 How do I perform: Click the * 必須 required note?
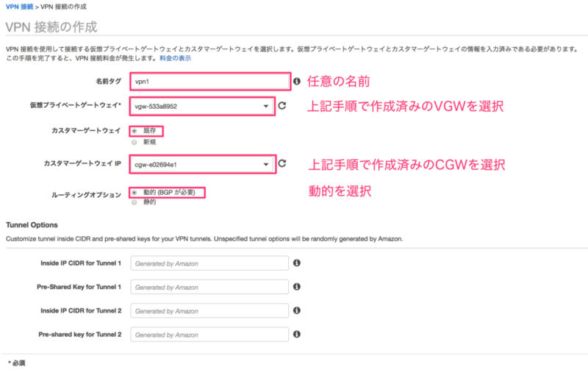(x=16, y=363)
